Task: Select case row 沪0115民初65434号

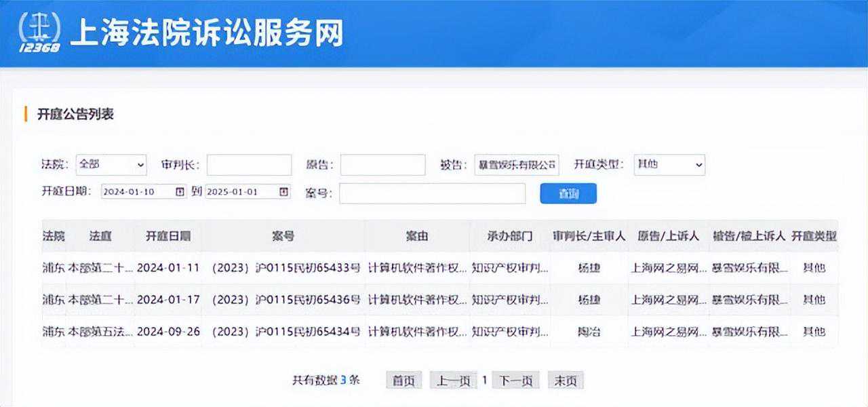Action: tap(285, 332)
